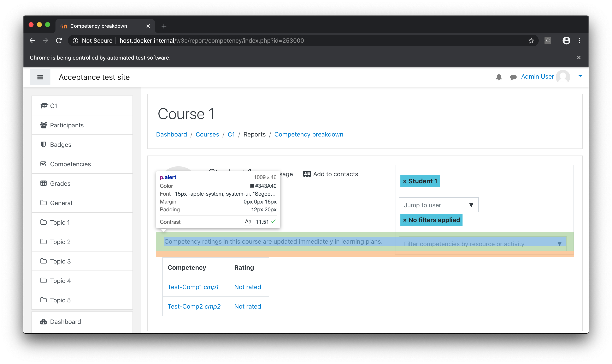Open the notifications bell
The width and height of the screenshot is (612, 364).
point(499,77)
